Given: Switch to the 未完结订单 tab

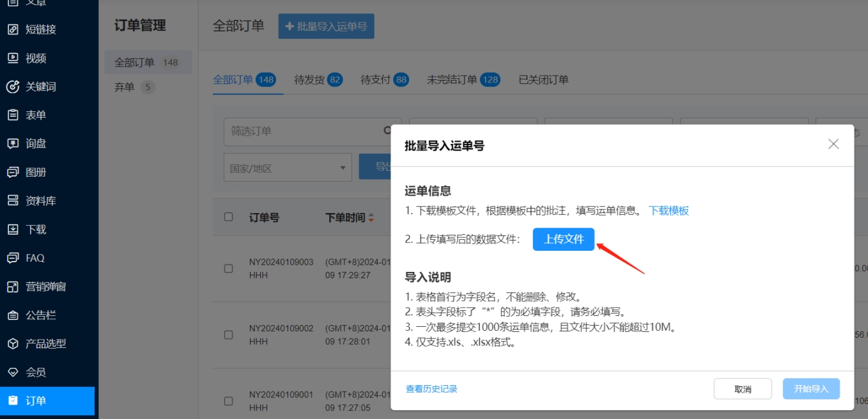Looking at the screenshot, I should pyautogui.click(x=463, y=80).
